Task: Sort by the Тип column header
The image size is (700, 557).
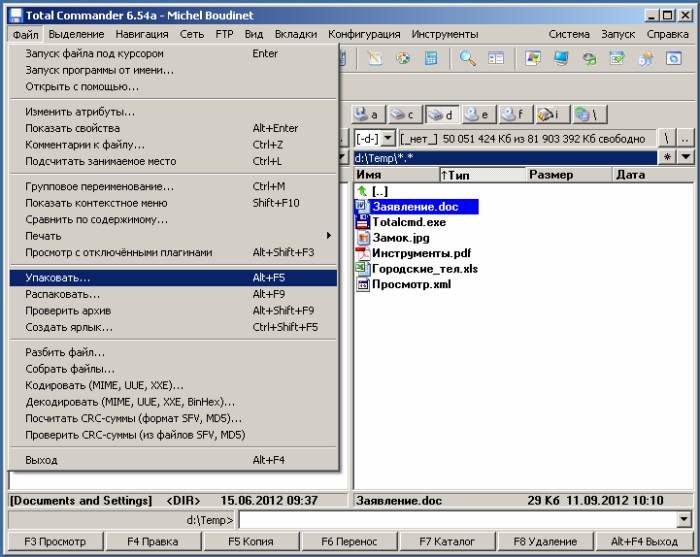Action: click(482, 175)
